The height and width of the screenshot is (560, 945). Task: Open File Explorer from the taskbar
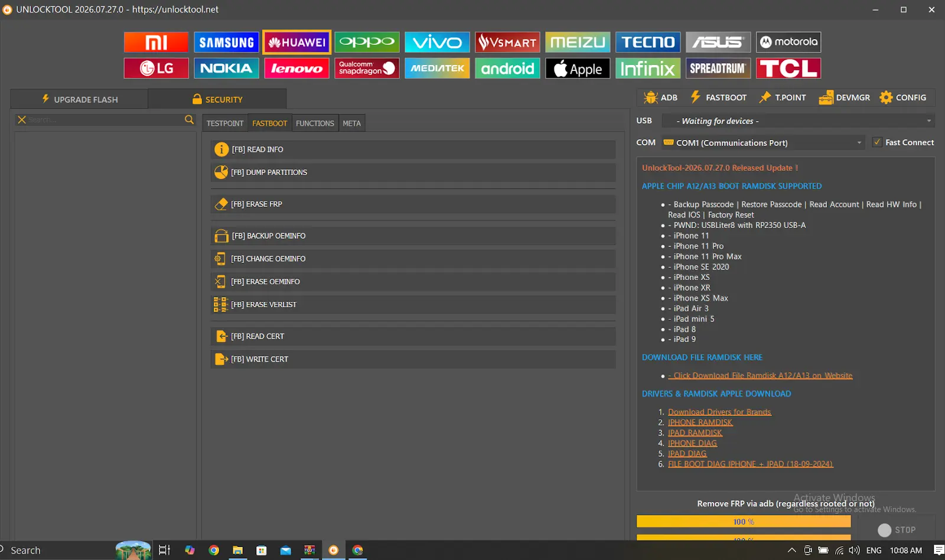[x=237, y=550]
